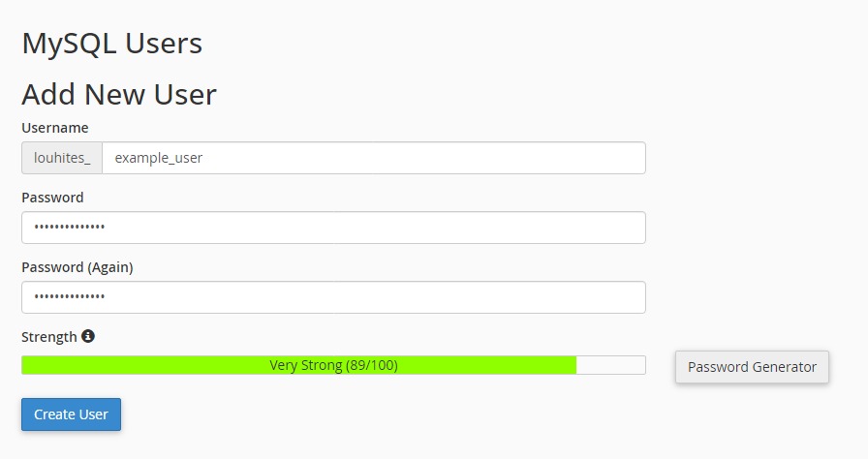
Task: Focus the Password (Again) field
Action: click(333, 297)
